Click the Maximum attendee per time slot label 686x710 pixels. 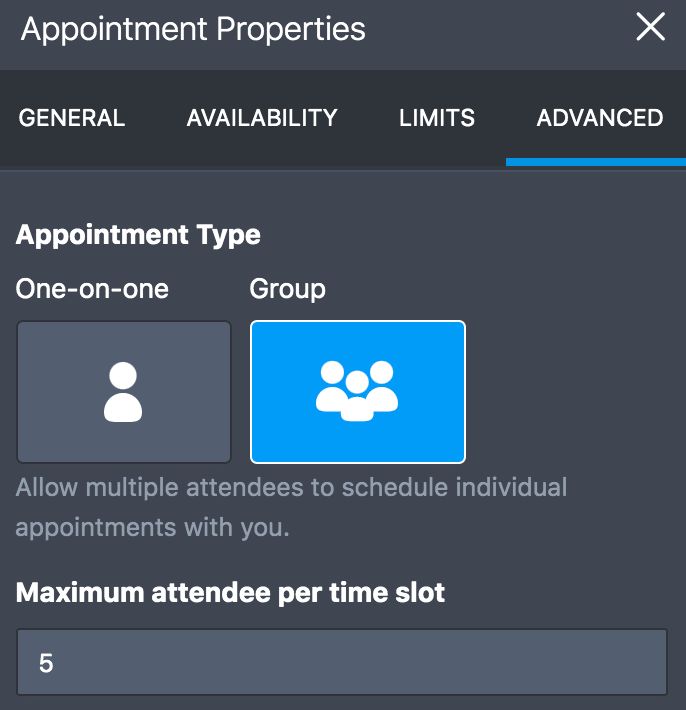click(x=230, y=593)
